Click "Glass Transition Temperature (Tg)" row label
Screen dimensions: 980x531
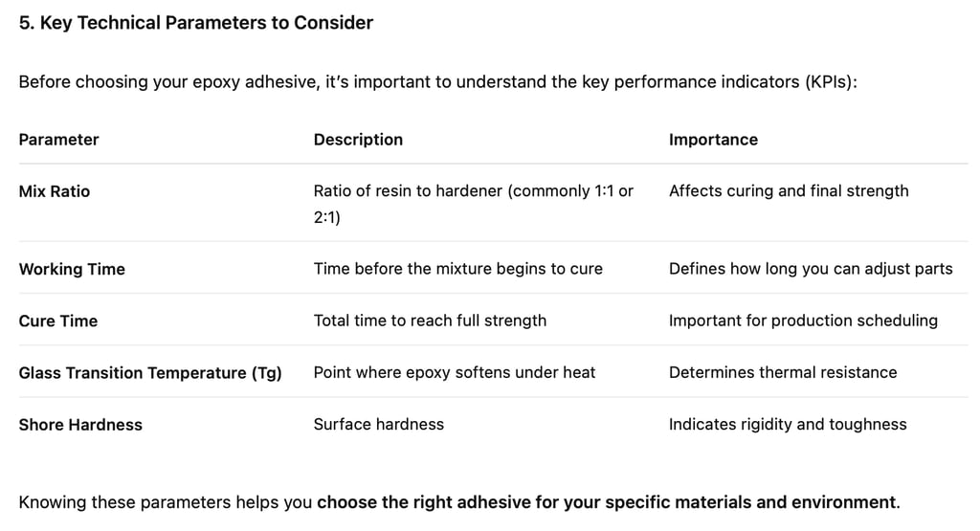pyautogui.click(x=150, y=373)
